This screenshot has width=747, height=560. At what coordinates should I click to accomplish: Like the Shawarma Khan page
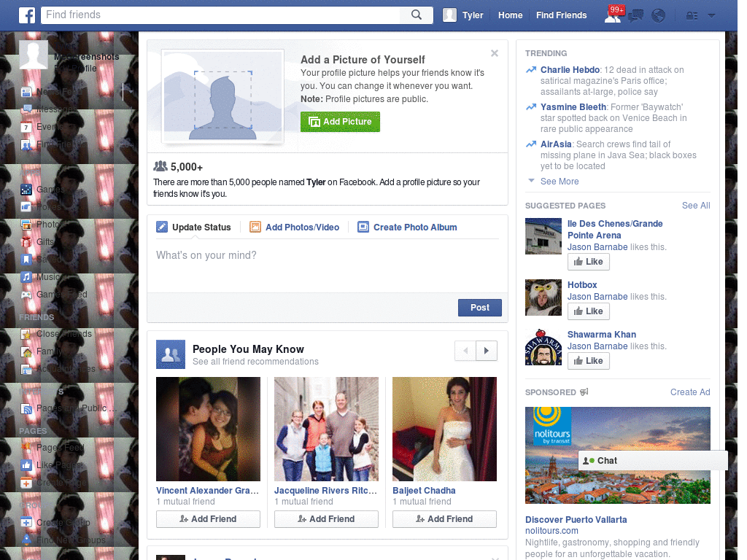coord(589,360)
